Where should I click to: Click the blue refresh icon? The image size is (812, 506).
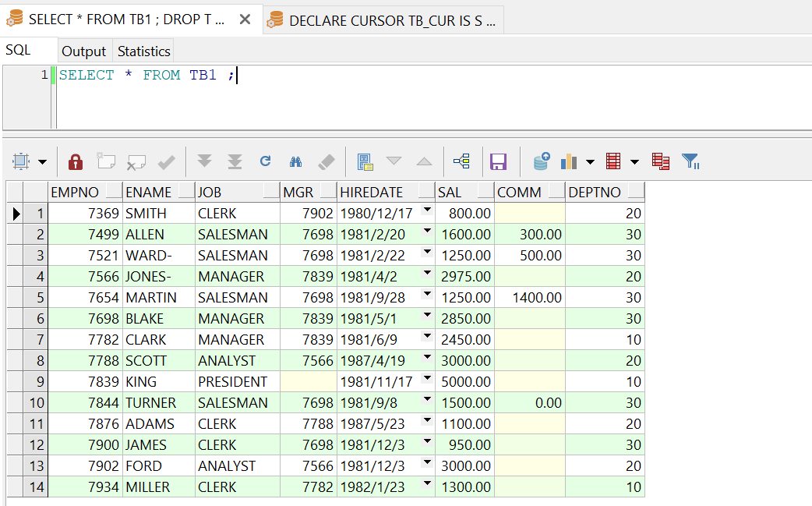tap(265, 161)
